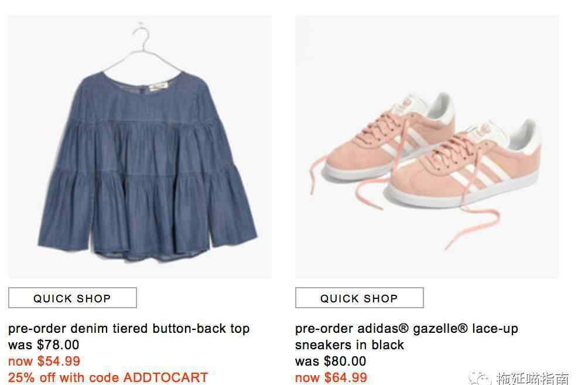Click the 'sneakers in black' title line
This screenshot has height=385, width=588.
point(349,345)
